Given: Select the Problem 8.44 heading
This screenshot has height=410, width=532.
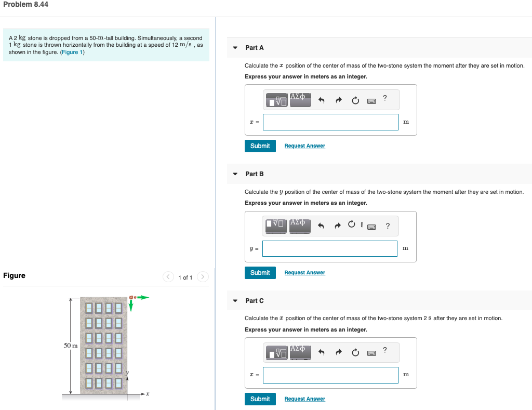Looking at the screenshot, I should coord(26,5).
